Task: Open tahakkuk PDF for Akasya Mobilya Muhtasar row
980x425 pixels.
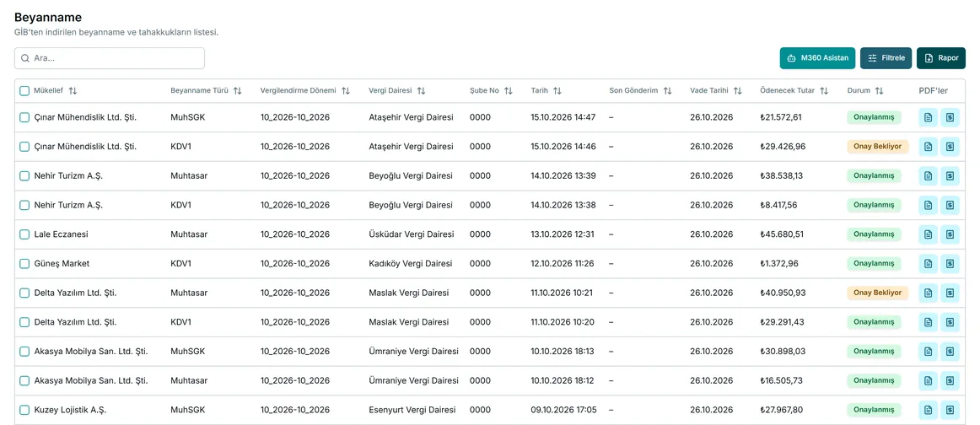Action: coord(950,380)
